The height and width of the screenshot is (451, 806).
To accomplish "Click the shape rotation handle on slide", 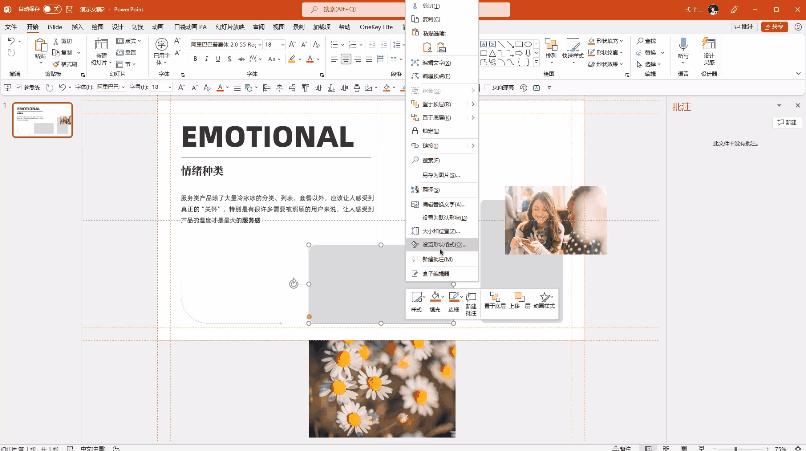I will [x=294, y=283].
